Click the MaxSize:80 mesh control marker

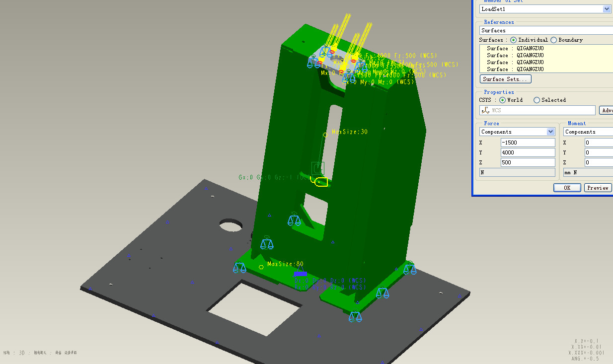(x=261, y=267)
